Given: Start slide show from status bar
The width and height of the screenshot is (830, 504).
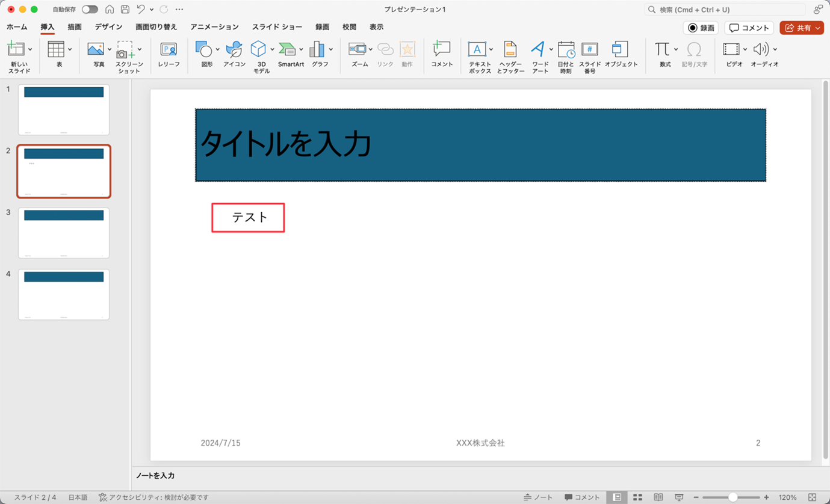Looking at the screenshot, I should point(679,497).
